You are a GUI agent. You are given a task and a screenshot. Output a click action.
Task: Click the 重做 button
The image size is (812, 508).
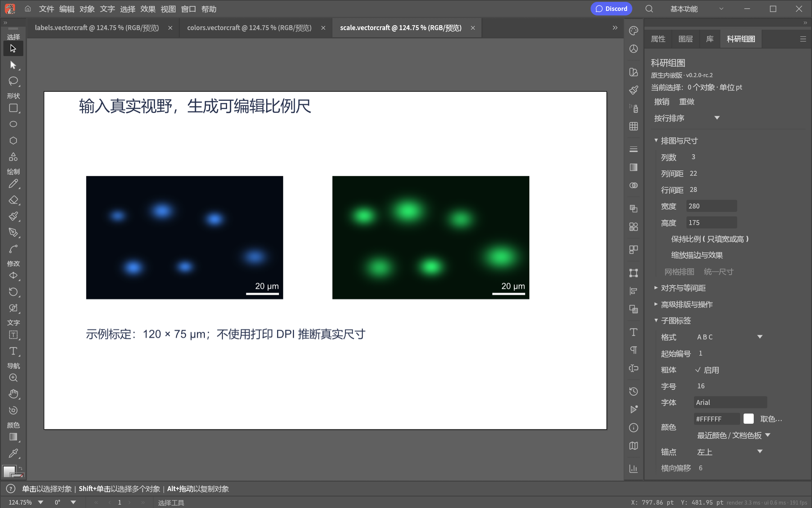click(x=687, y=102)
